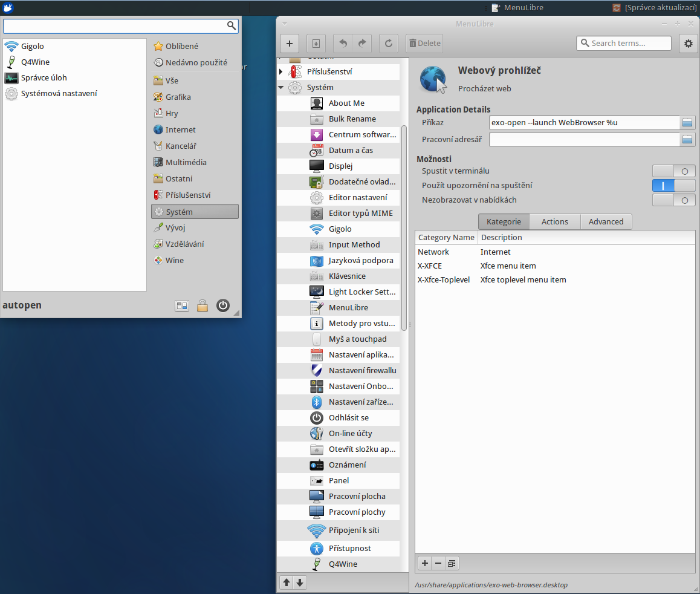The image size is (700, 594).
Task: Launch Q4Wine from Whisker menu list
Action: coord(74,62)
